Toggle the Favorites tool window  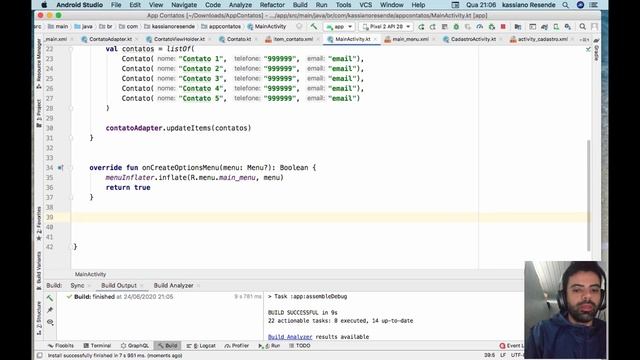click(39, 223)
